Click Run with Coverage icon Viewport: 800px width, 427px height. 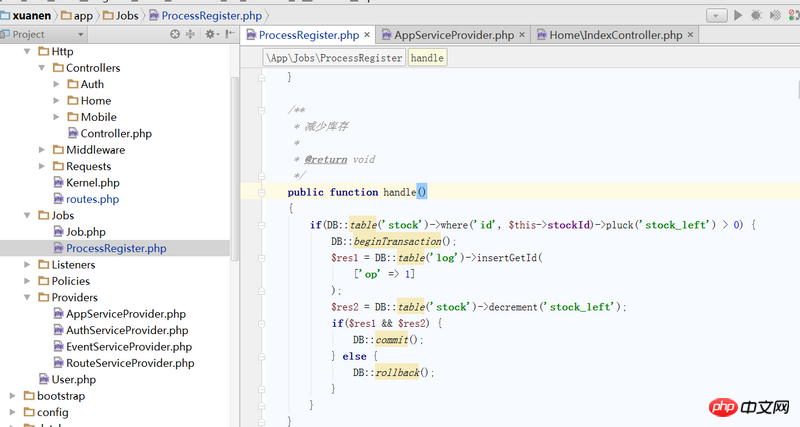[x=773, y=15]
